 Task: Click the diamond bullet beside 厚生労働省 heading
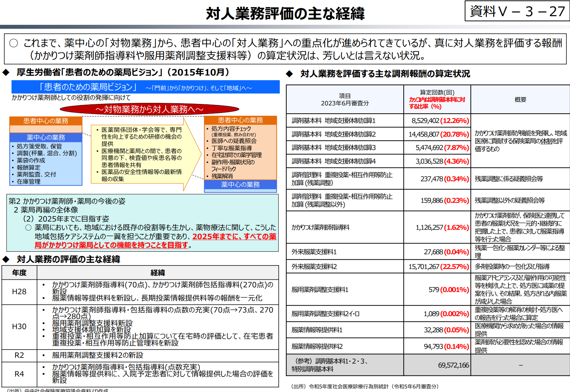(6, 73)
